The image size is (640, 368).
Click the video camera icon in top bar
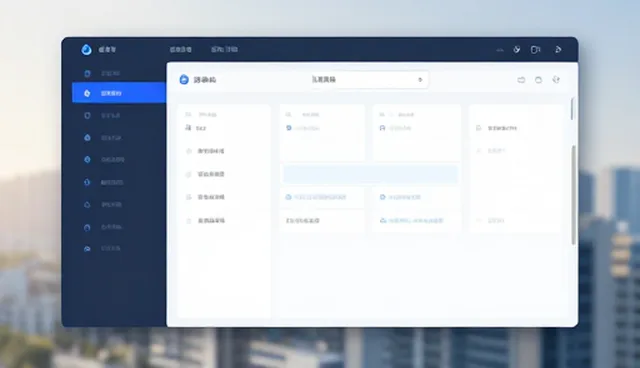point(536,49)
